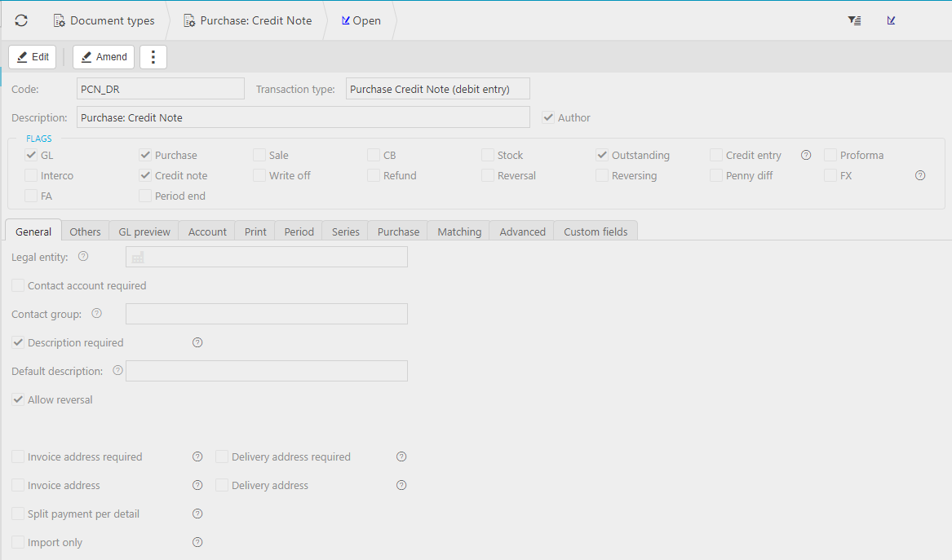Click help icon next to Legal entity
Image resolution: width=952 pixels, height=560 pixels.
point(83,256)
